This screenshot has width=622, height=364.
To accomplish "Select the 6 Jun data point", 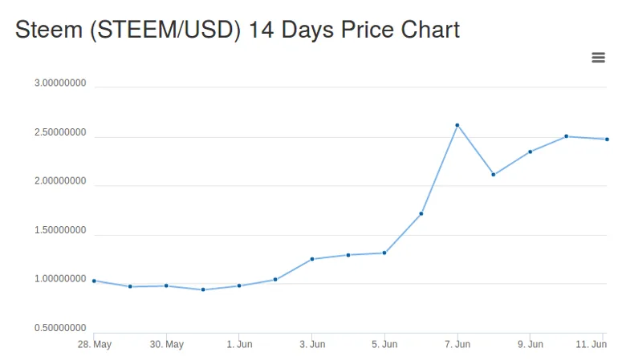I will pos(421,213).
